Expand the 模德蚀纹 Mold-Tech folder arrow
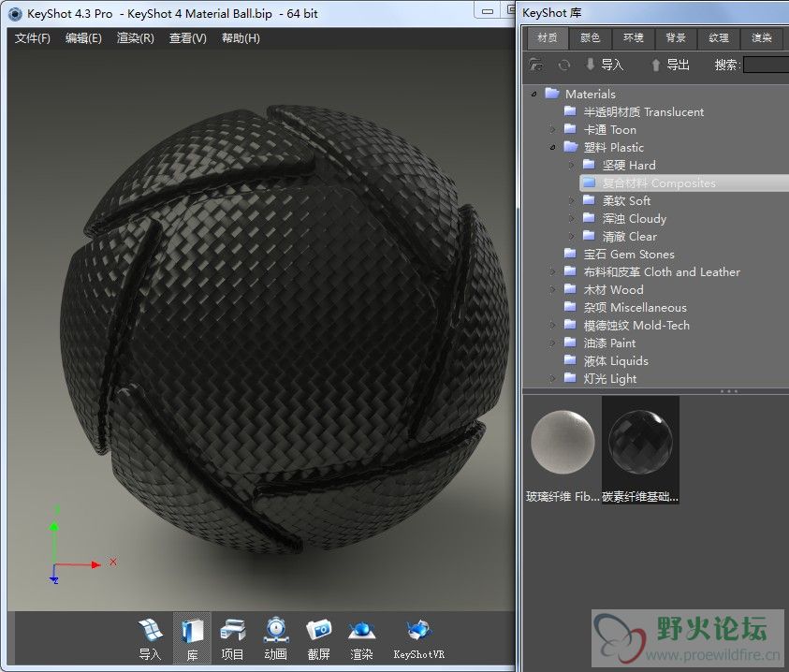Viewport: 789px width, 672px height. pos(552,325)
